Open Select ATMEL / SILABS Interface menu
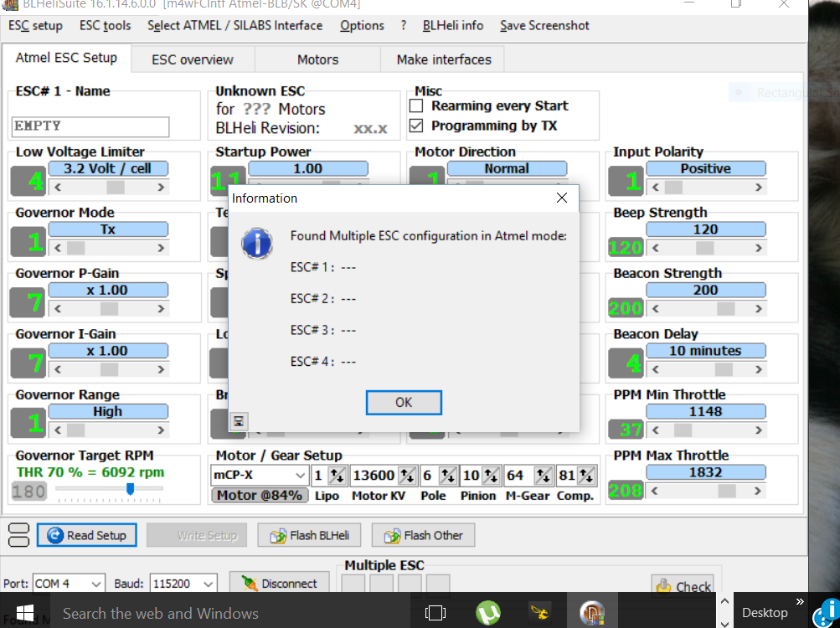 235,25
